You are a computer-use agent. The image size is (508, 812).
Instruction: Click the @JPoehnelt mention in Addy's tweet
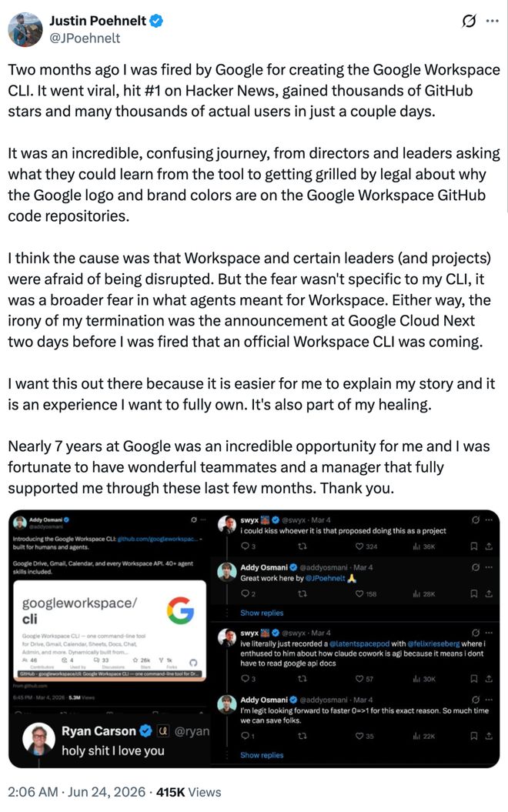tap(326, 579)
